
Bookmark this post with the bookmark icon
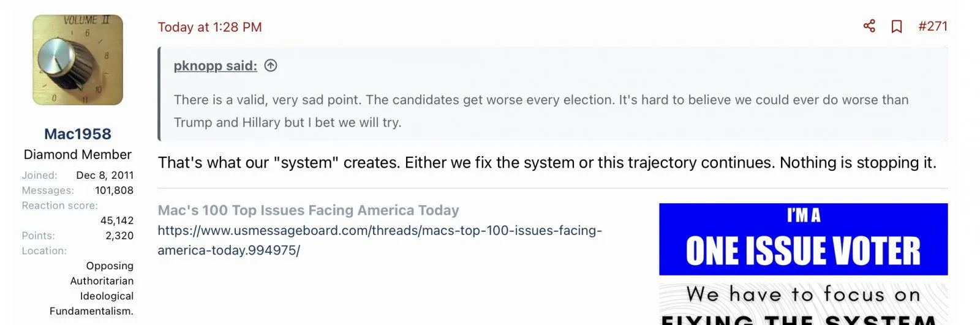coord(897,26)
